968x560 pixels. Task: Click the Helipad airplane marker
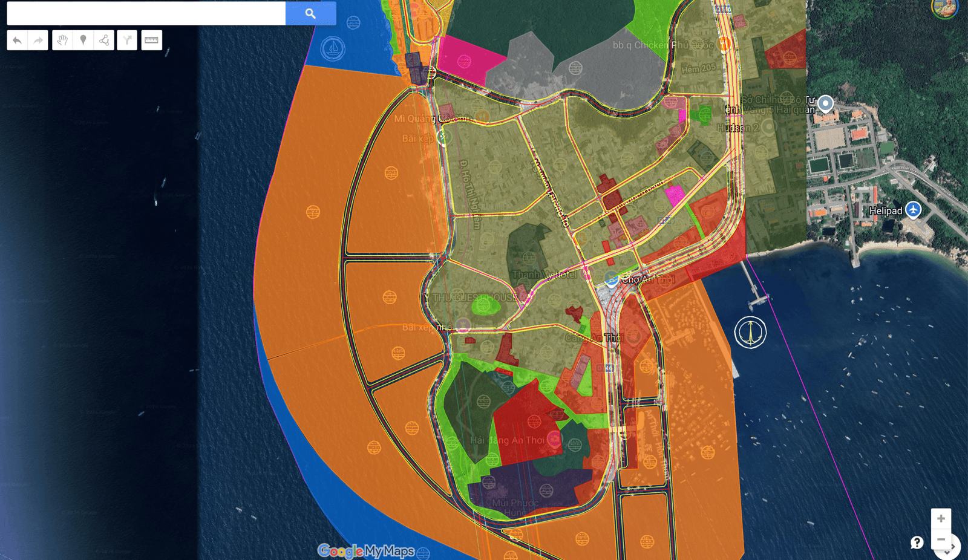913,210
